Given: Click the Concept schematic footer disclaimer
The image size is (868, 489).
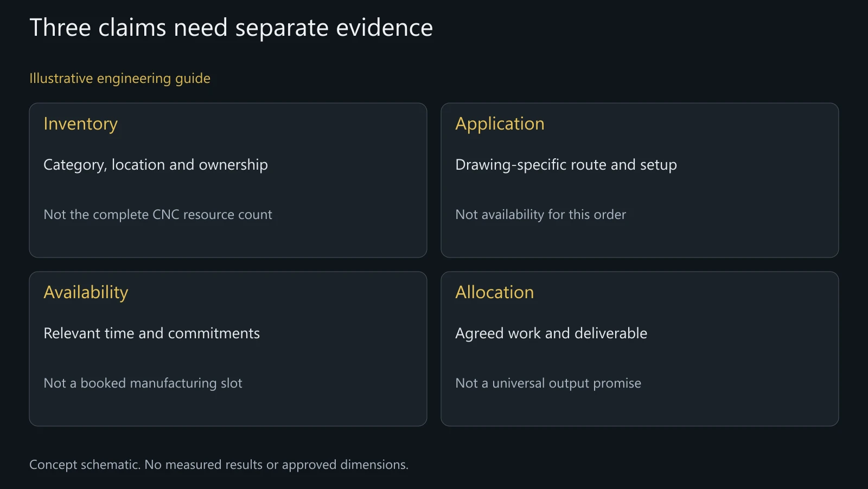Looking at the screenshot, I should point(219,465).
